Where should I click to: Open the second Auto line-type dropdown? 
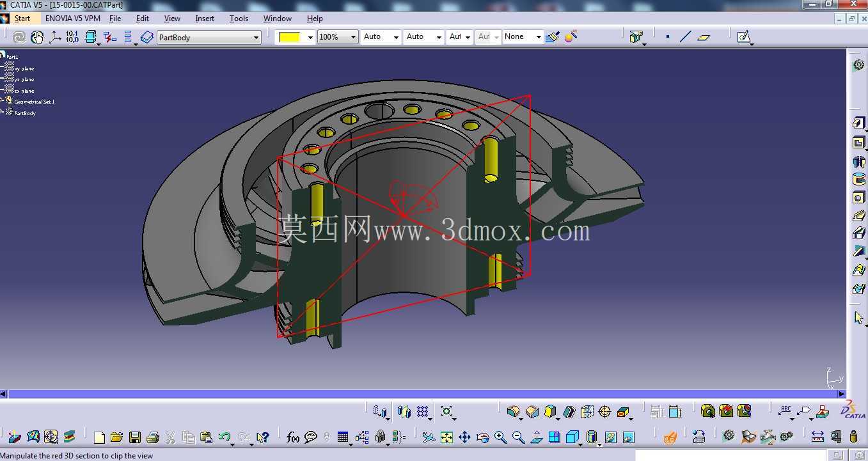point(424,37)
